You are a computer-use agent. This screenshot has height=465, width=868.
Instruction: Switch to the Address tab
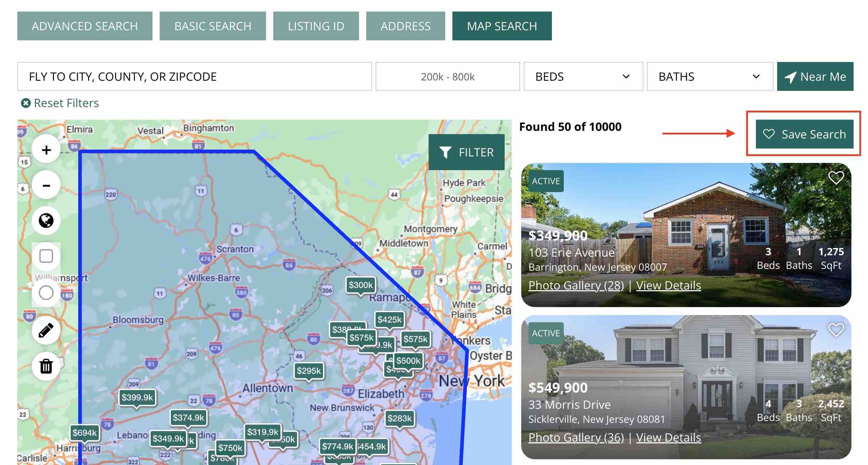click(406, 26)
